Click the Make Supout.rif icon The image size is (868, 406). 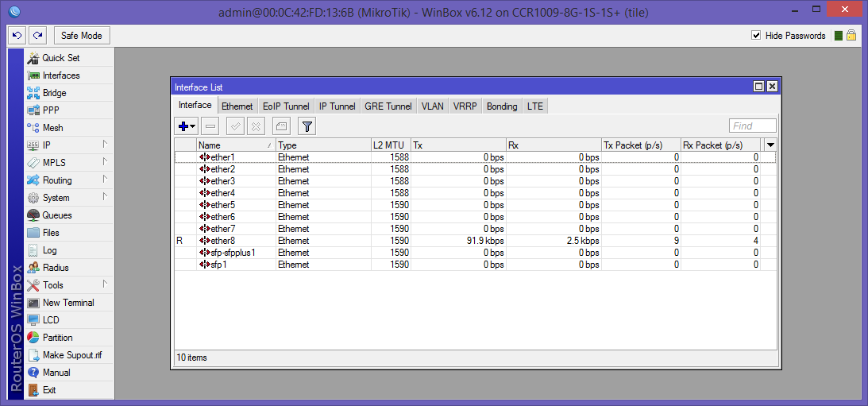(x=33, y=355)
